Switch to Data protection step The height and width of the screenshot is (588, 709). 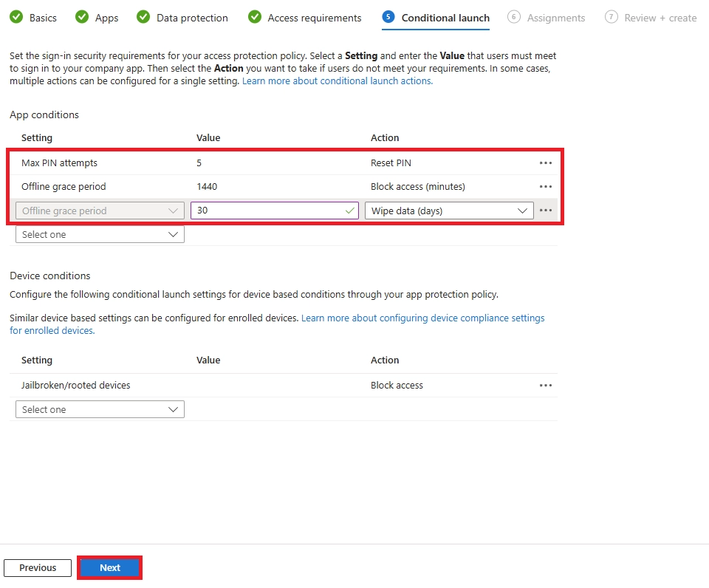(182, 18)
